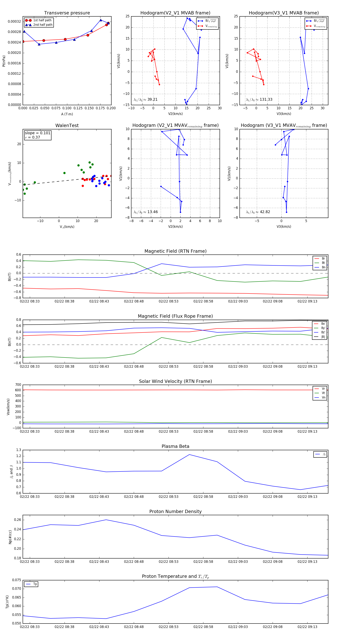The image size is (351, 644).
Task: Click 'Hodogram(V3_V1 MVAB frame)' title
Action: [x=284, y=13]
